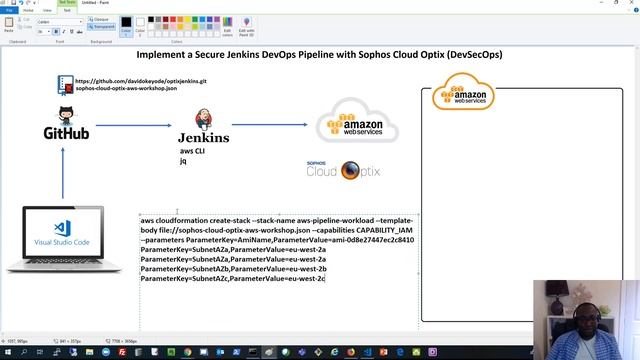Open Windows Start menu
This screenshot has height=360, width=640.
click(7, 352)
